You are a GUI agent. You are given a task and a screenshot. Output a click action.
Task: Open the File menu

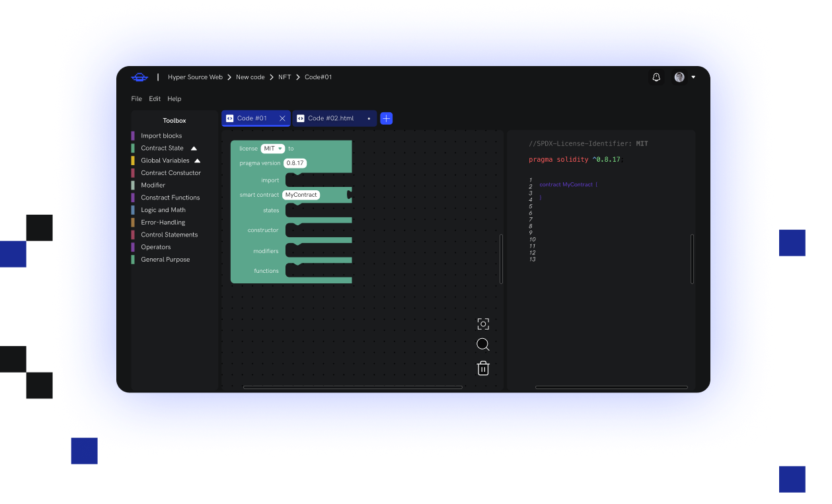136,99
